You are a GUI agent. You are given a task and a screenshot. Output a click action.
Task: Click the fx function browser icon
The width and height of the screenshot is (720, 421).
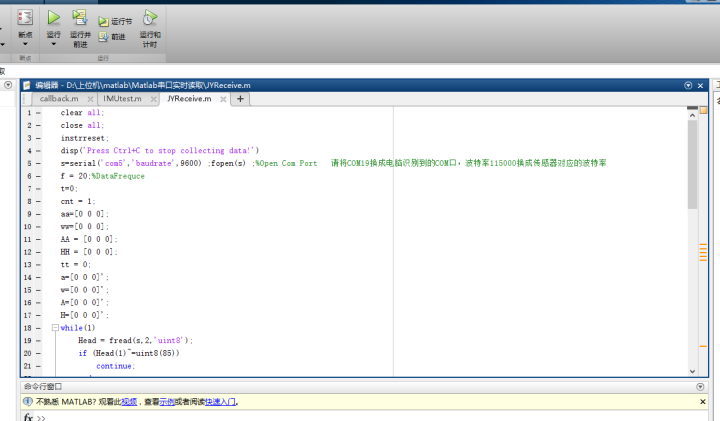click(x=28, y=417)
